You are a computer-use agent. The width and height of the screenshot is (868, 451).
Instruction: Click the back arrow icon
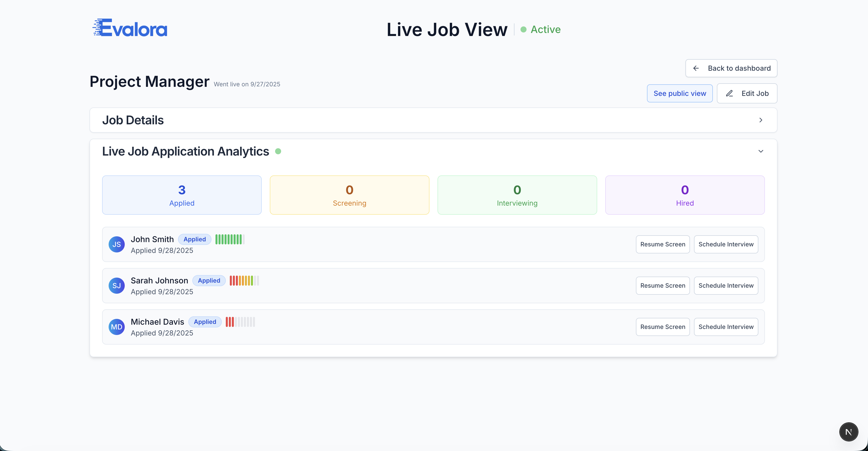[x=696, y=68]
